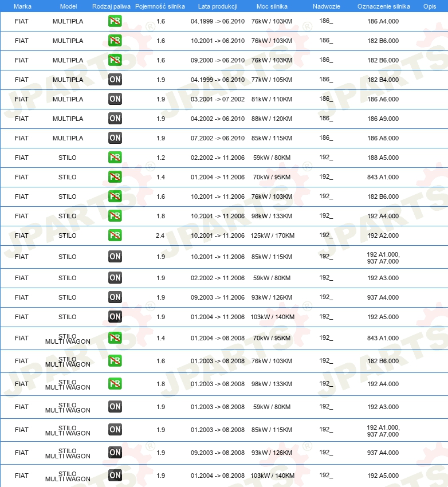Click petrol icon for Stilo Multi Wagon 1.4
This screenshot has height=487, width=448.
pos(115,338)
